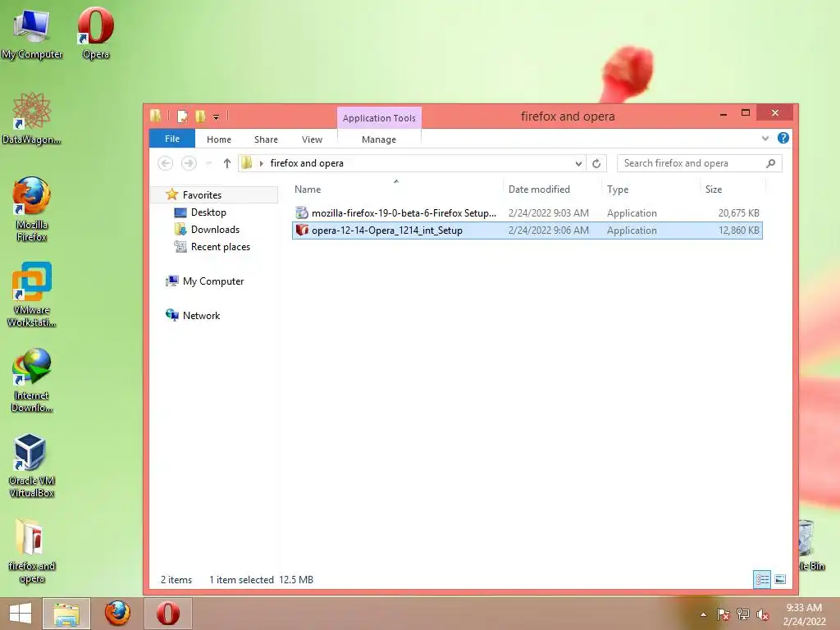Refresh the folder view
840x630 pixels.
click(x=596, y=163)
